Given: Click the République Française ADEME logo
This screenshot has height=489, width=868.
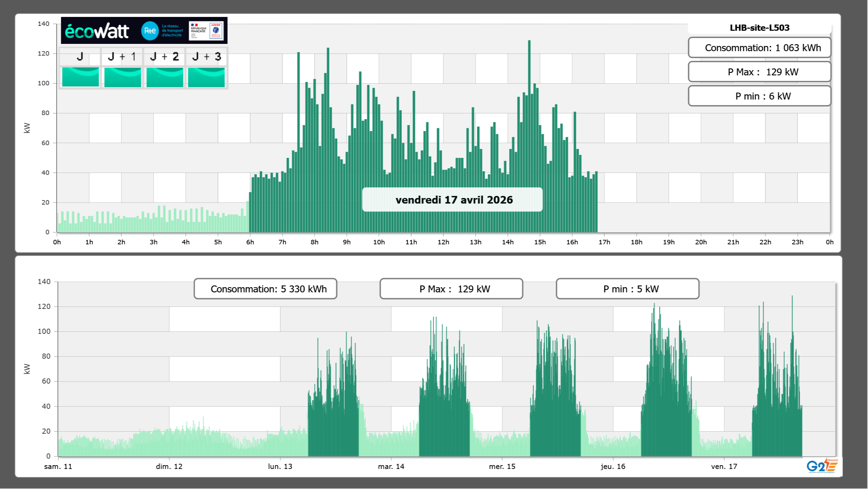Looking at the screenshot, I should click(x=206, y=31).
